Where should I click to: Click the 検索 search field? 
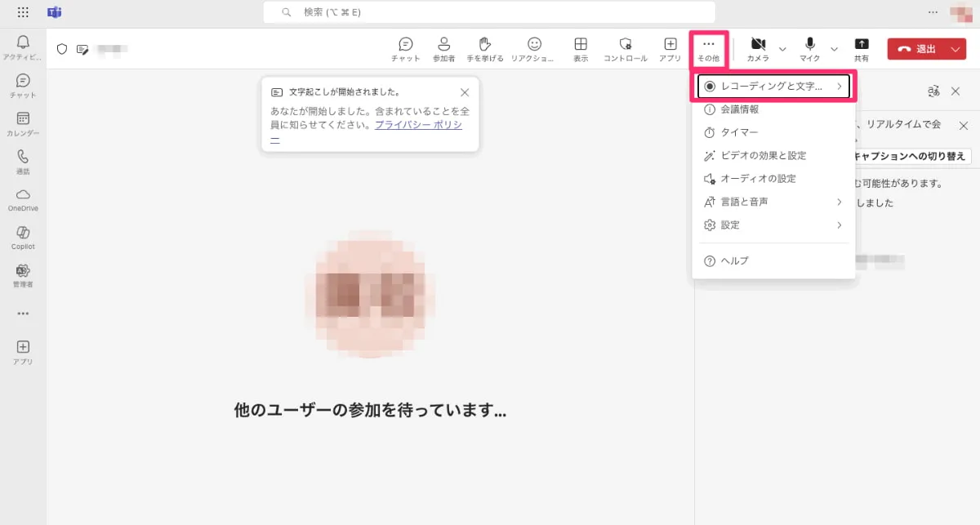[488, 12]
